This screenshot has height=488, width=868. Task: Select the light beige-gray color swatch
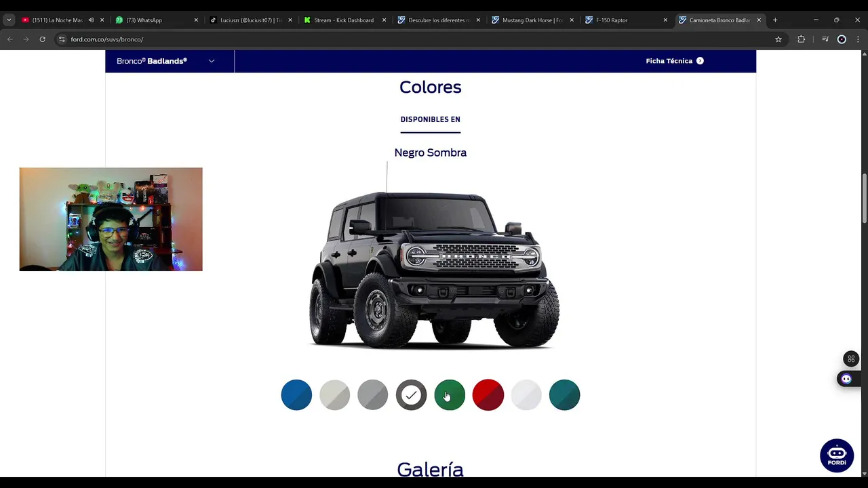point(334,395)
